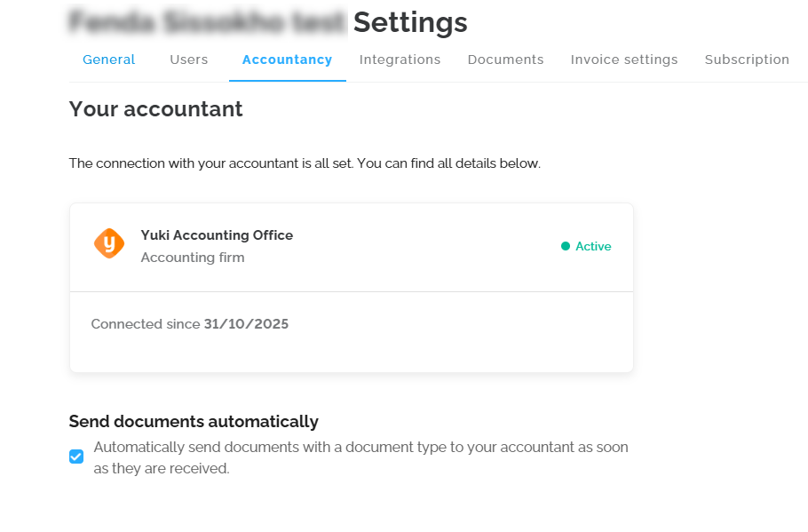
Task: Switch to the Invoice settings tab
Action: pyautogui.click(x=623, y=60)
